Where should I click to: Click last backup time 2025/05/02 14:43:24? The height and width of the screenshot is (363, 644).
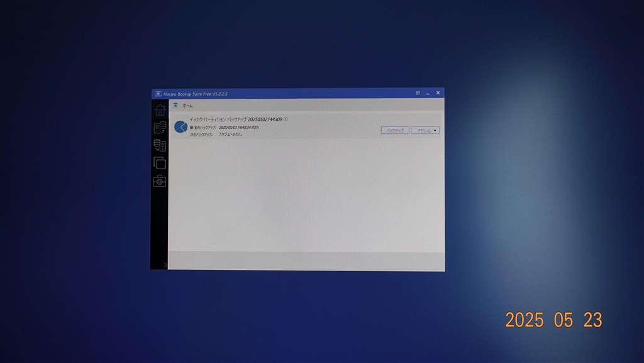tap(235, 127)
